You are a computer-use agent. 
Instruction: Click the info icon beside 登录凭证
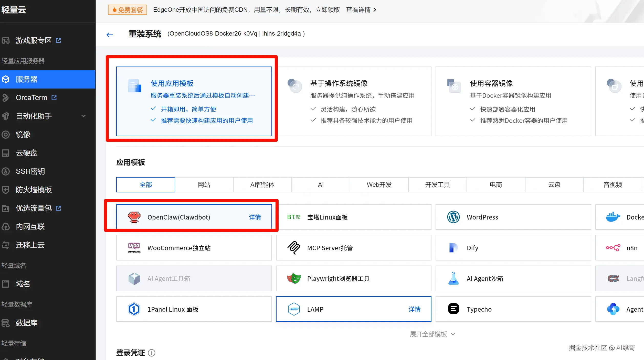(x=152, y=353)
